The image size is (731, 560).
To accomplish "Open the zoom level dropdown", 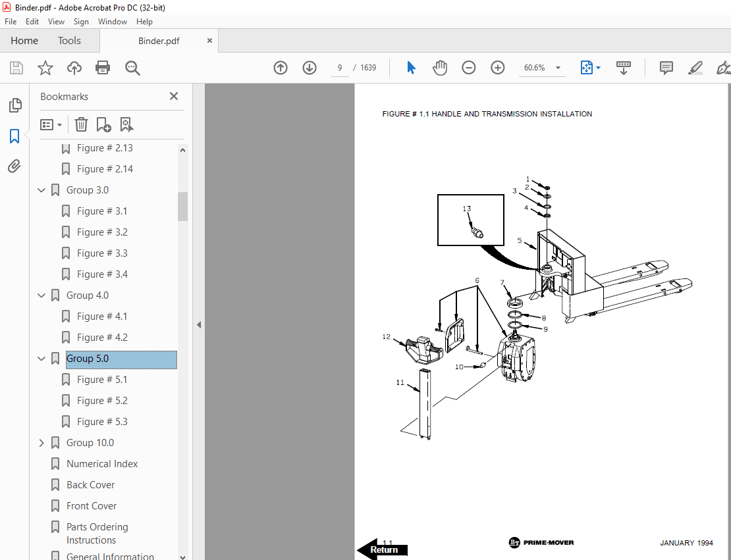I will 557,67.
